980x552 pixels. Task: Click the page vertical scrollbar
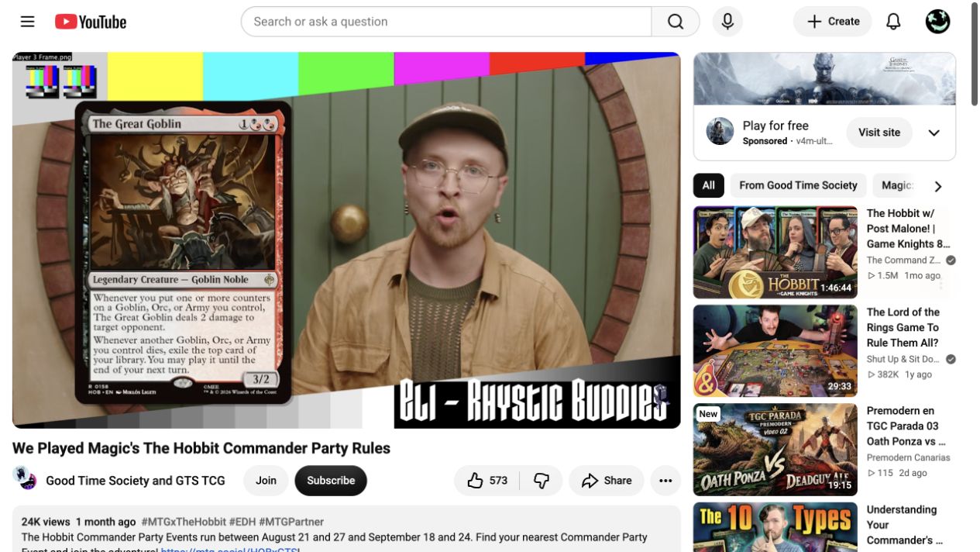tap(975, 54)
